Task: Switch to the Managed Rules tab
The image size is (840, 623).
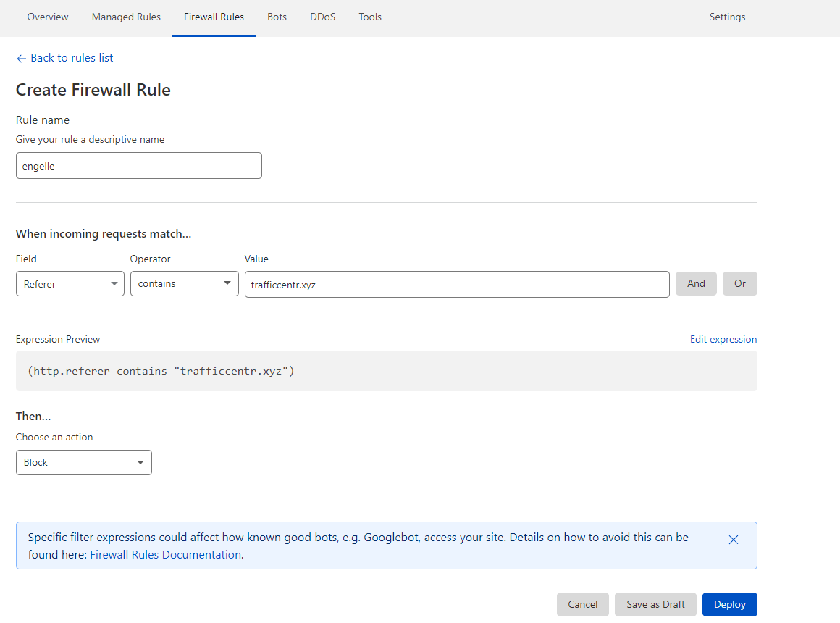Action: (126, 17)
